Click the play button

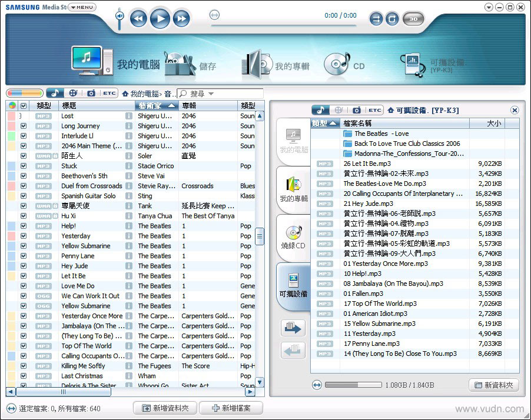tap(160, 18)
